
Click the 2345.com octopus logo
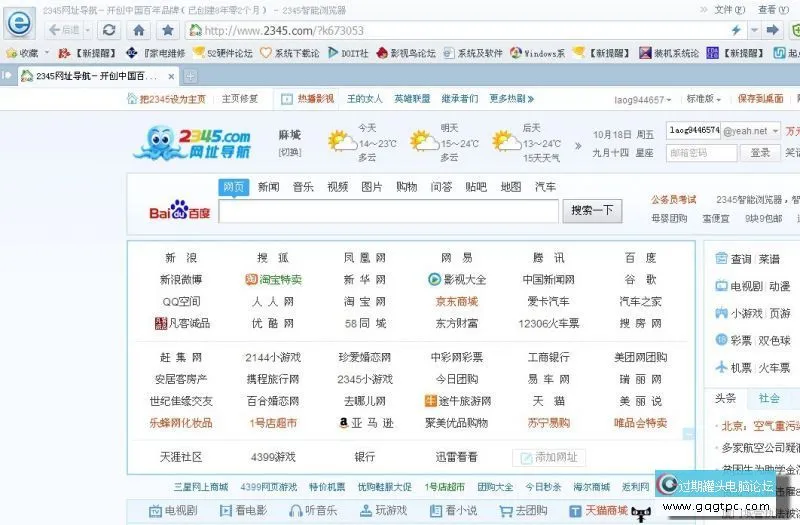click(192, 142)
